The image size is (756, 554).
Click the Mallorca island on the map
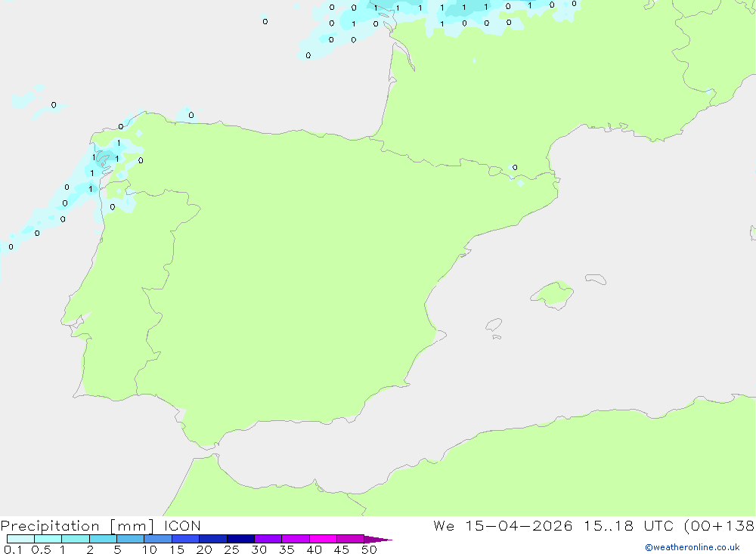click(x=553, y=294)
